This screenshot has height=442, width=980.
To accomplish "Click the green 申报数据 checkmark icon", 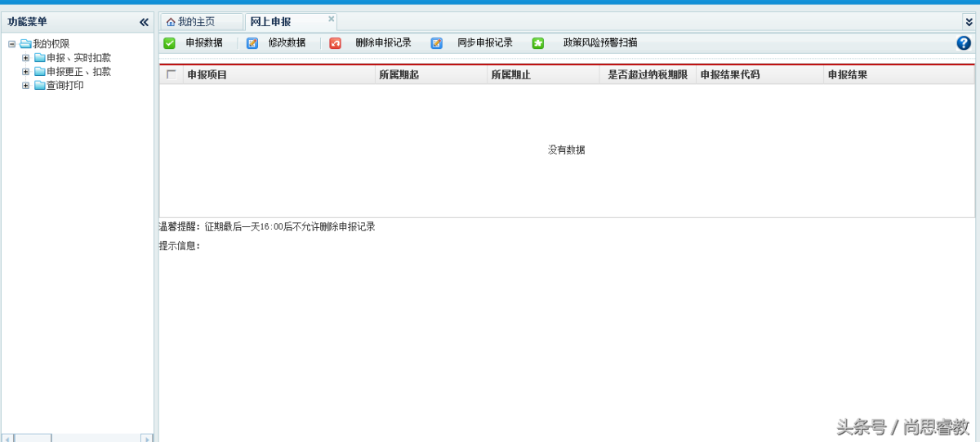I will [x=169, y=43].
